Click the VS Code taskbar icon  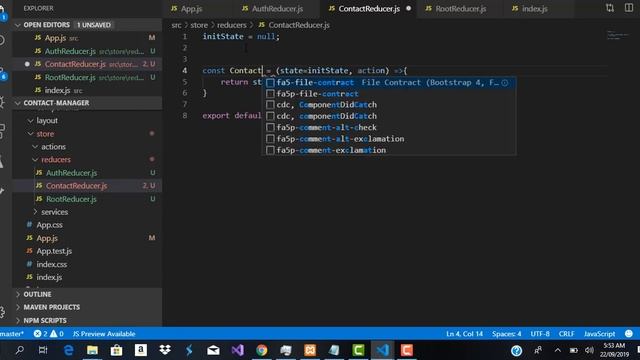pyautogui.click(x=382, y=350)
